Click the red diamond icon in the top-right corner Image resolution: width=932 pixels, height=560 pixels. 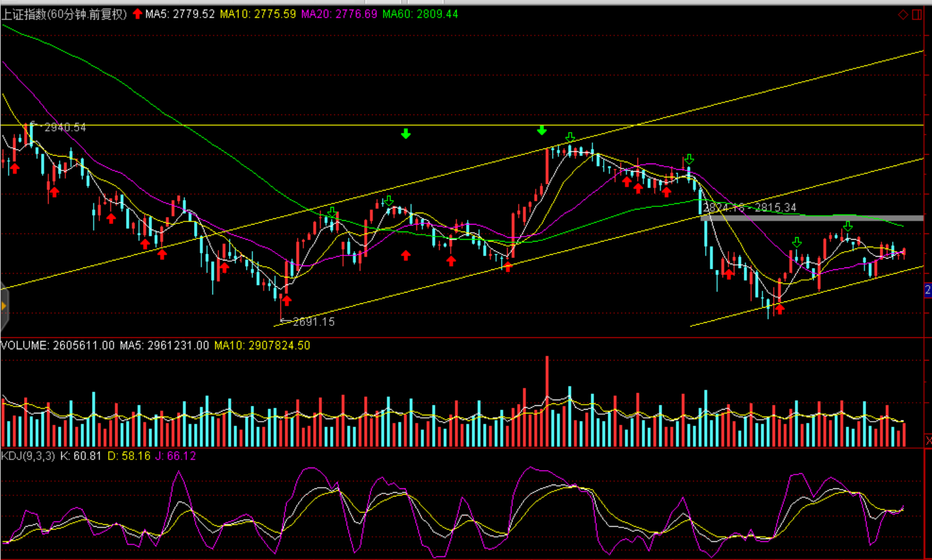coord(903,14)
